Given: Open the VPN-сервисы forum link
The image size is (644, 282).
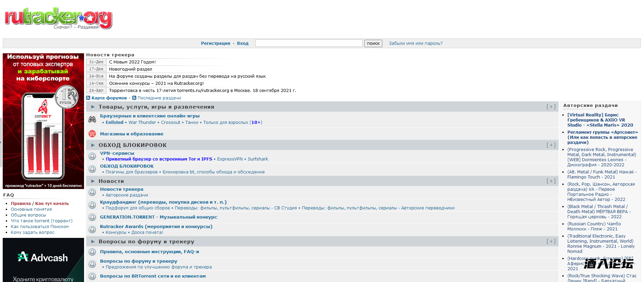Looking at the screenshot, I should tap(117, 153).
